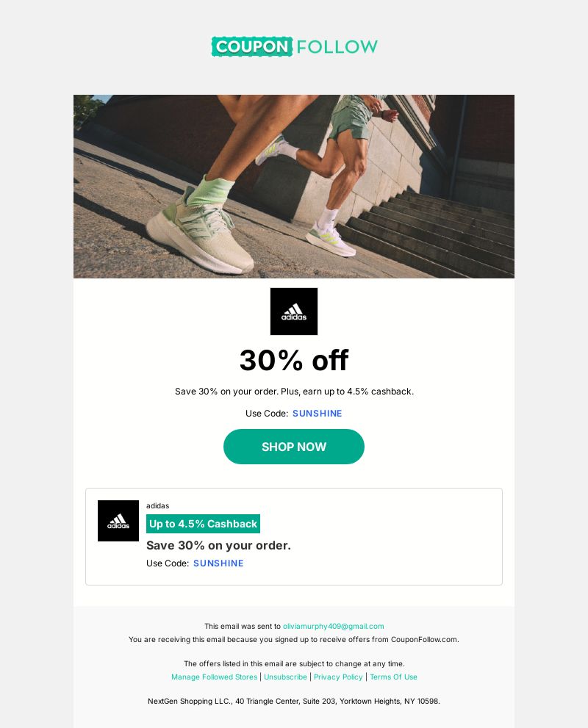Image resolution: width=588 pixels, height=728 pixels.
Task: Click the SUNSHINE code inside the offer card
Action: point(218,563)
